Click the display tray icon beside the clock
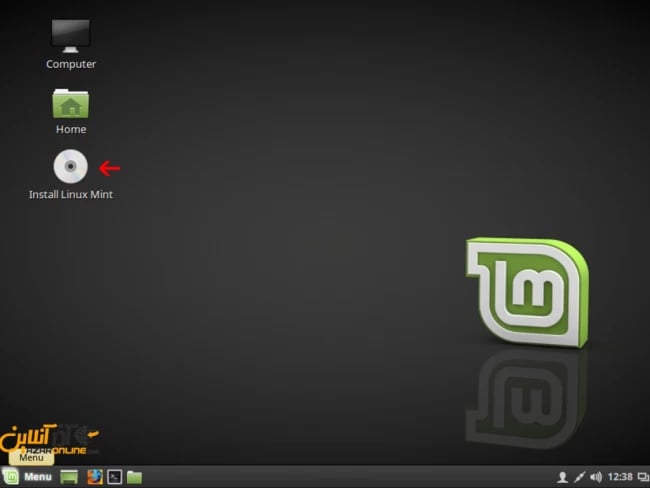The width and height of the screenshot is (650, 488). pyautogui.click(x=643, y=477)
